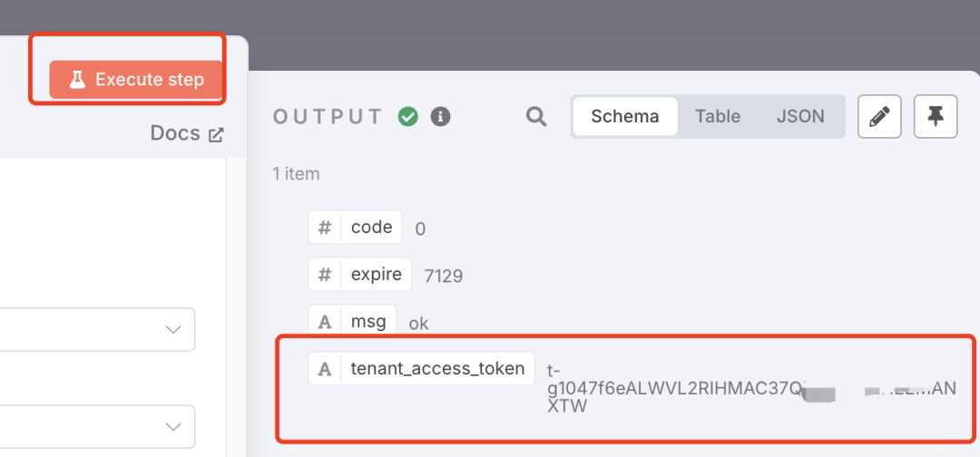Viewport: 980px width, 457px height.
Task: Click the Docs external link icon
Action: pyautogui.click(x=216, y=135)
